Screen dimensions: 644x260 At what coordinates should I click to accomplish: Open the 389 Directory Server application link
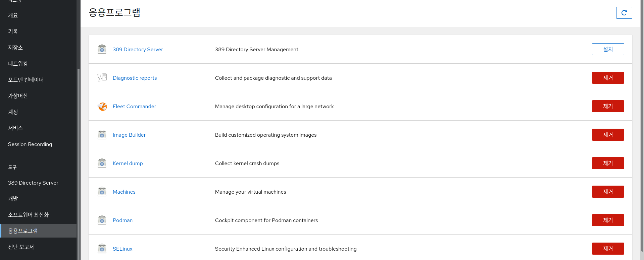click(x=138, y=49)
